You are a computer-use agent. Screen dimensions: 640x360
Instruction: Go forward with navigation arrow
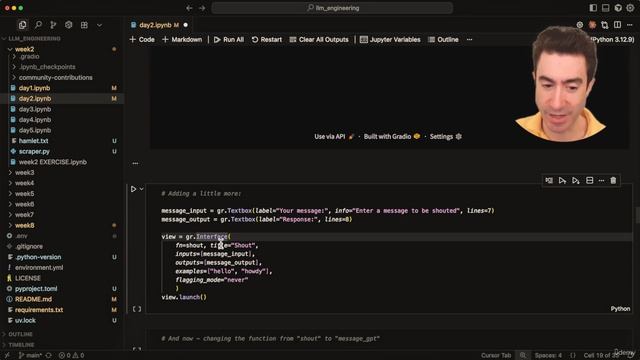click(x=202, y=8)
